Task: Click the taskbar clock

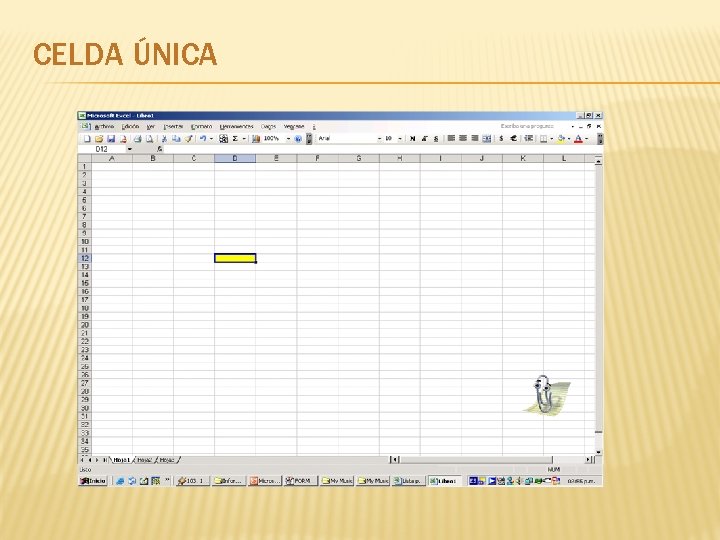Action: [581, 481]
